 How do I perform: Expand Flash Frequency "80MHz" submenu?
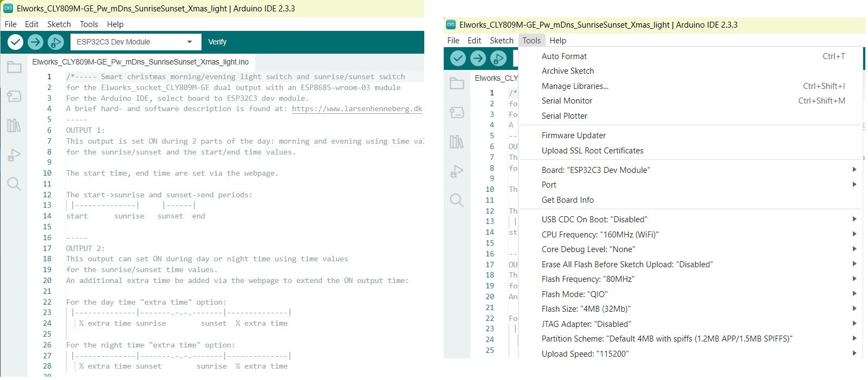pyautogui.click(x=690, y=279)
